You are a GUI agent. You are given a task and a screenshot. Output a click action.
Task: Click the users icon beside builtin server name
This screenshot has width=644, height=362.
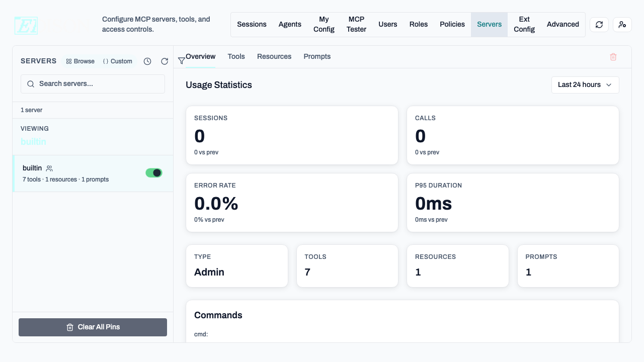[49, 168]
